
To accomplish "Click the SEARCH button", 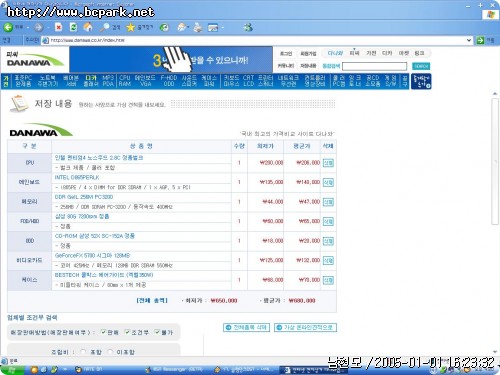I will 421,66.
